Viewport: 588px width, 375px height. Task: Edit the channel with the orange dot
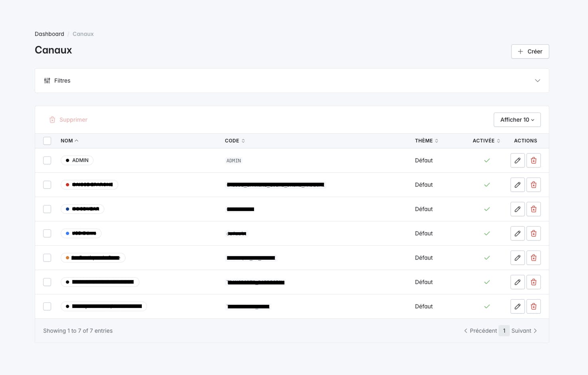click(x=517, y=258)
